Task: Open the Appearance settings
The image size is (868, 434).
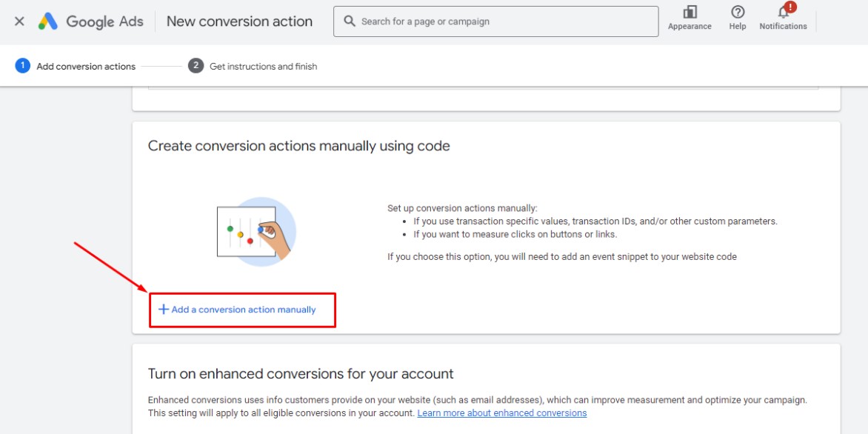Action: pyautogui.click(x=690, y=18)
